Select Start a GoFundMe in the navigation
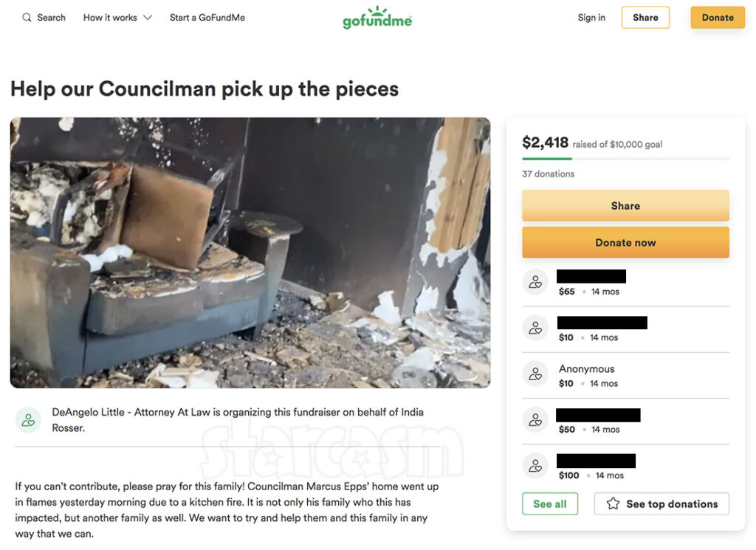 pyautogui.click(x=207, y=17)
